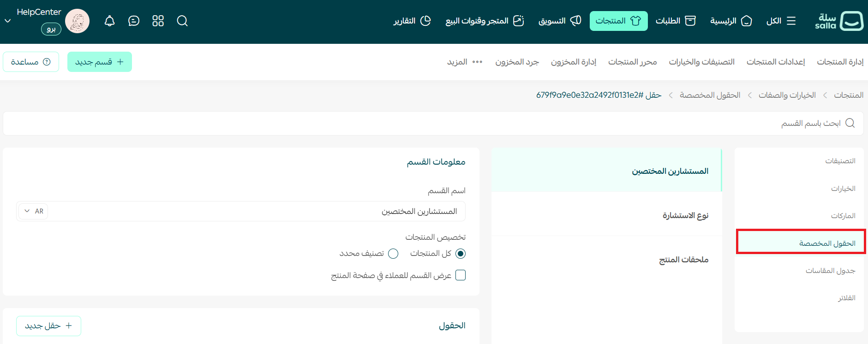Select the كل المنتجات radio button
868x344 pixels.
tap(460, 254)
